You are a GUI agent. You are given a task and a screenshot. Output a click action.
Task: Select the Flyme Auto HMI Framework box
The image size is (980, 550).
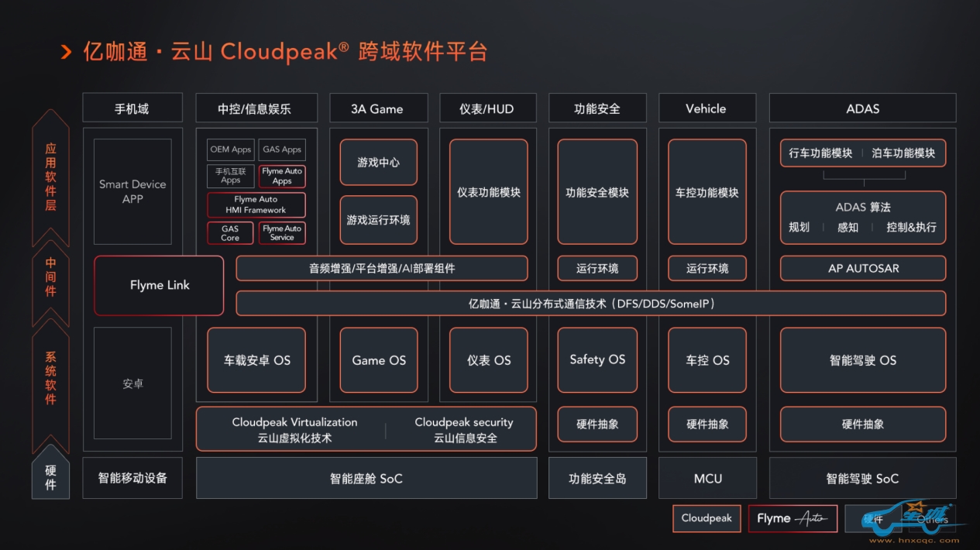tap(256, 205)
